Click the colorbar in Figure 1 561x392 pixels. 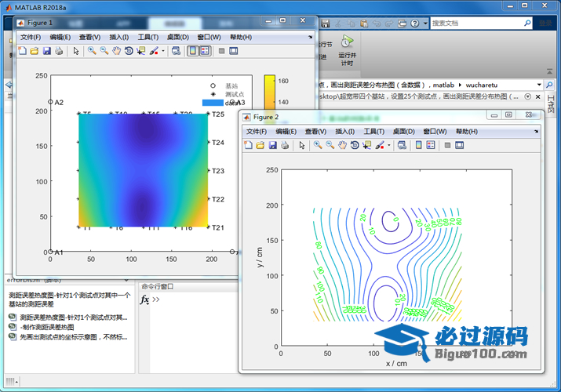269,93
